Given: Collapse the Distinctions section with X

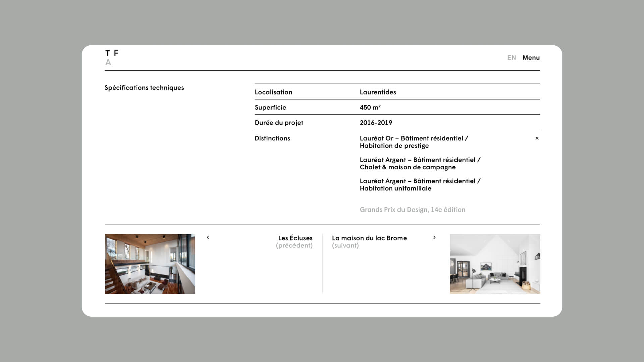Looking at the screenshot, I should [x=537, y=138].
